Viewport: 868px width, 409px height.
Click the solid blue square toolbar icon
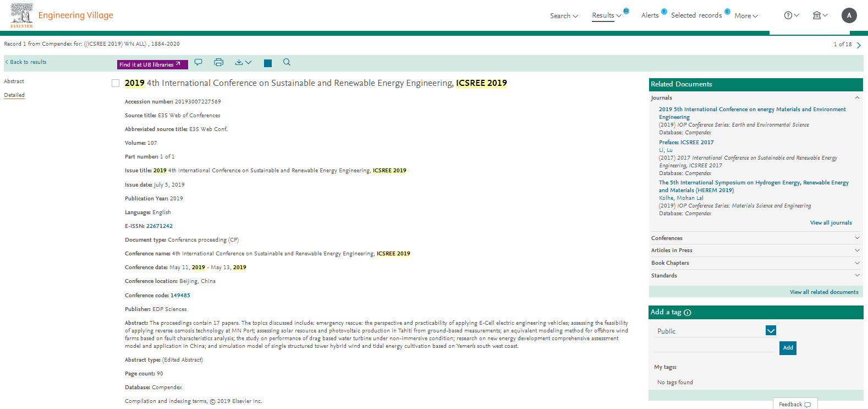coord(268,63)
